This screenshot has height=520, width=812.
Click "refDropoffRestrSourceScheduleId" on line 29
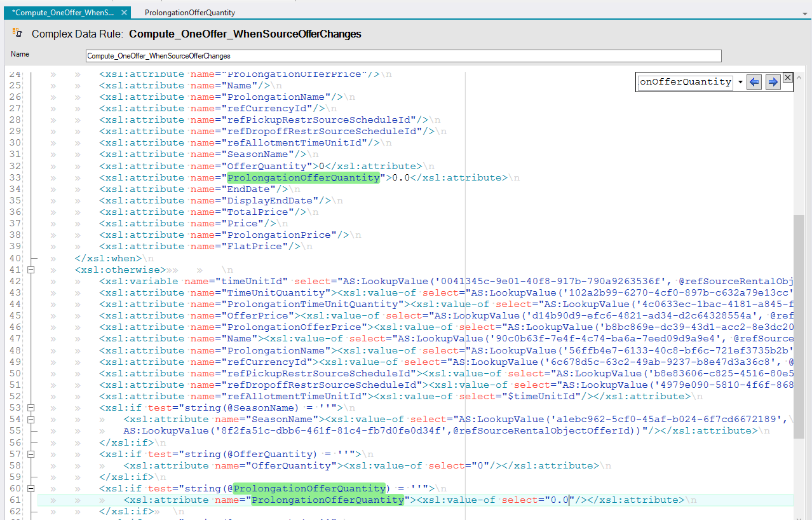tap(322, 131)
